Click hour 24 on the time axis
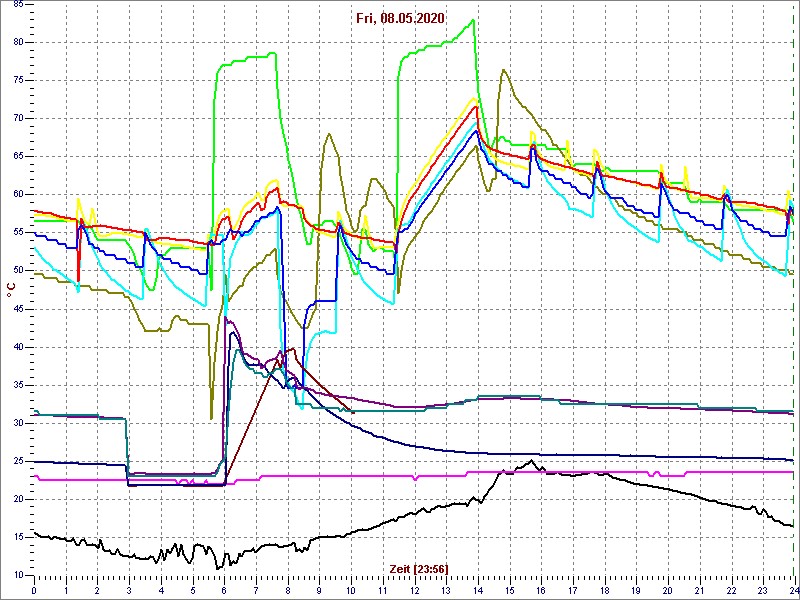The image size is (800, 600). [x=793, y=590]
